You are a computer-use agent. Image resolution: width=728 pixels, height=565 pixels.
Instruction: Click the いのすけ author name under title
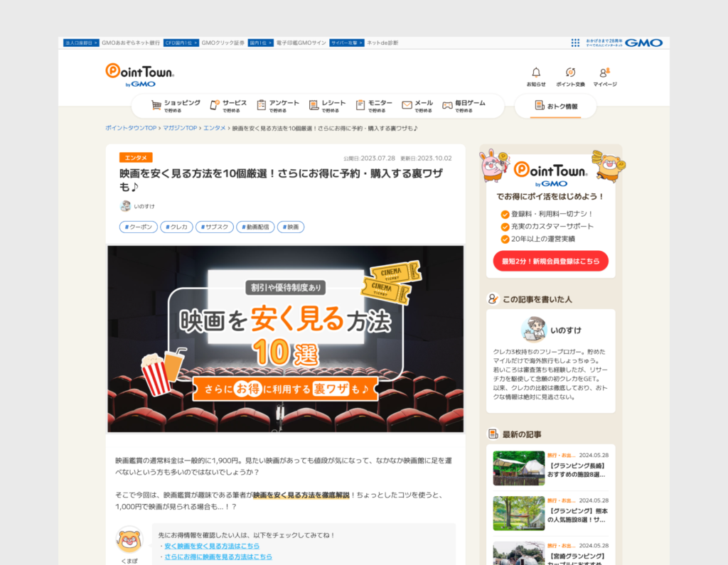[144, 206]
